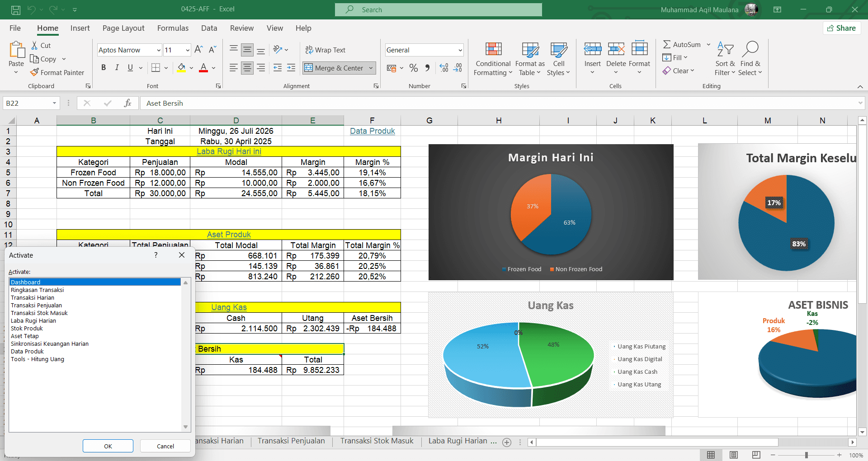The height and width of the screenshot is (461, 868).
Task: Open the Transaksi Stok Masuk sheet tab
Action: [x=377, y=441]
